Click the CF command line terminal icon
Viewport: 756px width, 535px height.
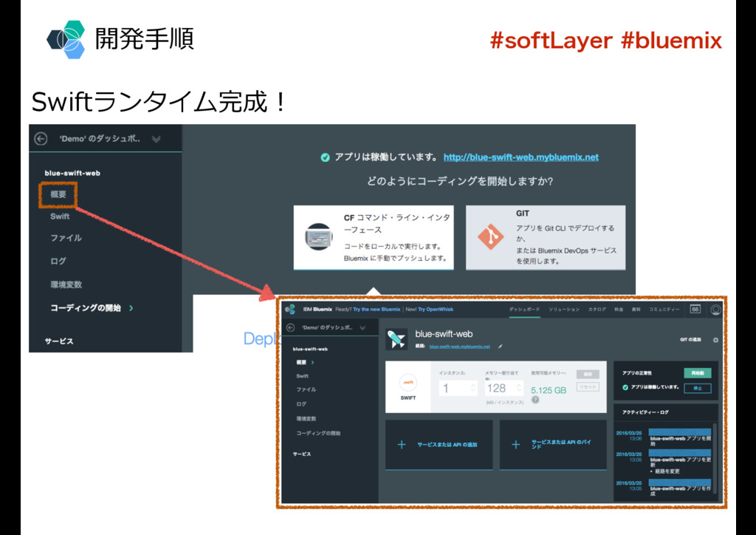click(x=319, y=237)
